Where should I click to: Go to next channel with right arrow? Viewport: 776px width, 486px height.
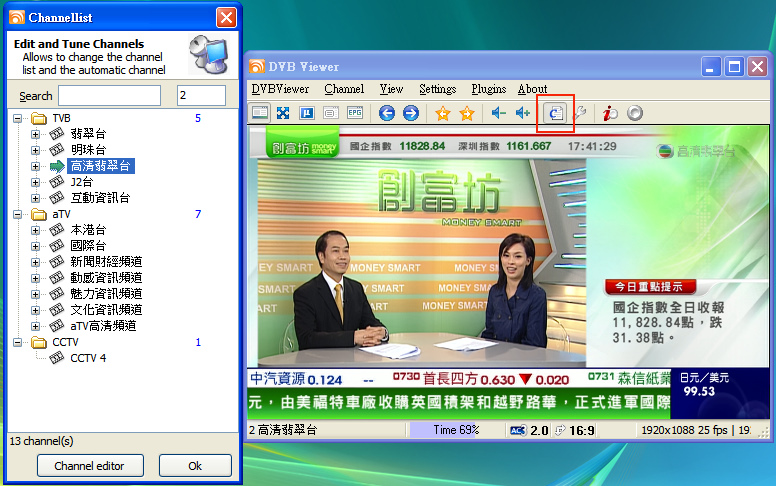pyautogui.click(x=410, y=113)
